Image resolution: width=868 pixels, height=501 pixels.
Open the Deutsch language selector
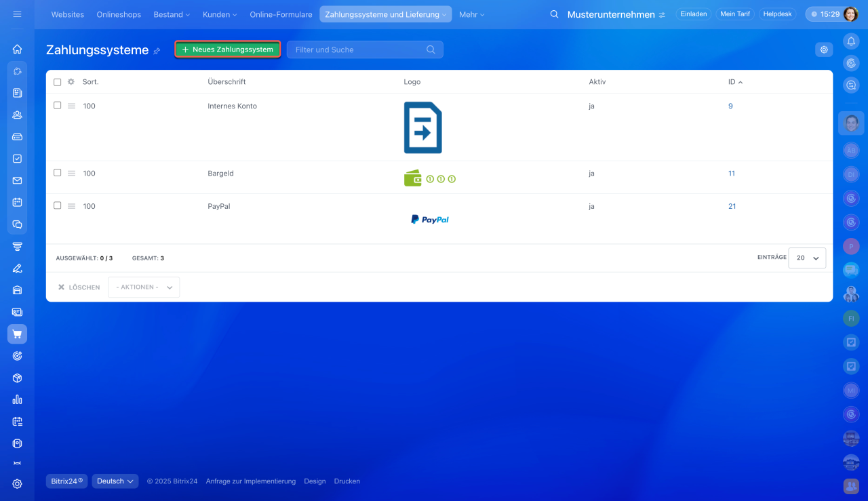(115, 481)
